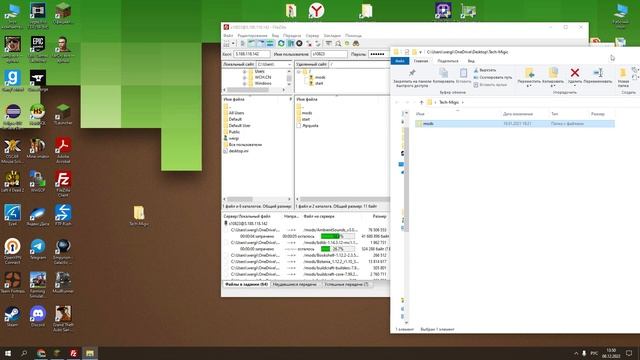
Task: Click the password field in FileZilla quickconnect
Action: click(x=378, y=54)
